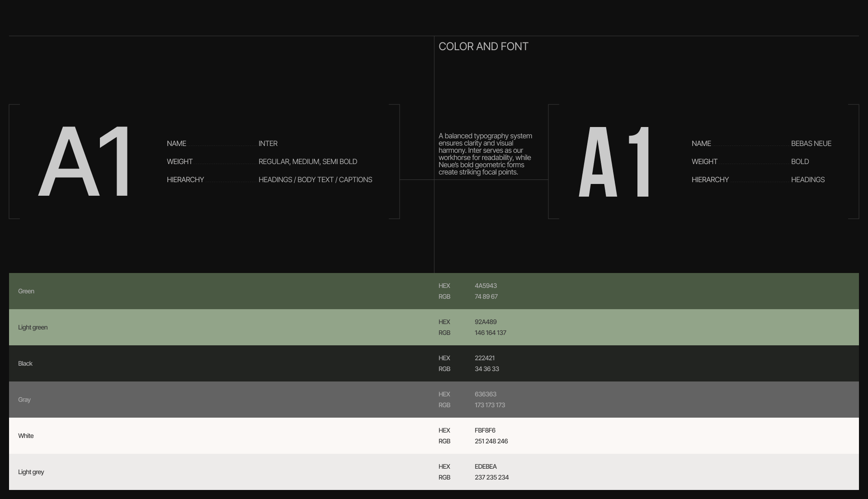Click the hex value 4A5943

point(486,286)
